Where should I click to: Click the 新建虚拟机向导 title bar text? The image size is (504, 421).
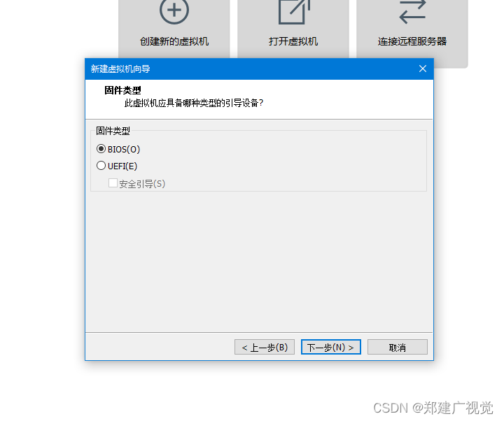pyautogui.click(x=120, y=69)
